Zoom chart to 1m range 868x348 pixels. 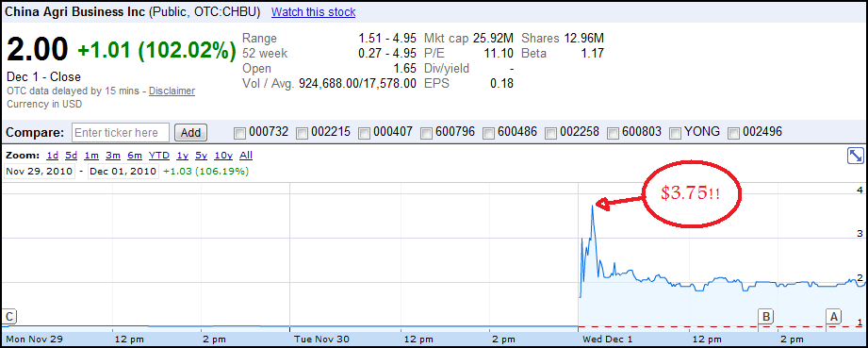(x=91, y=156)
